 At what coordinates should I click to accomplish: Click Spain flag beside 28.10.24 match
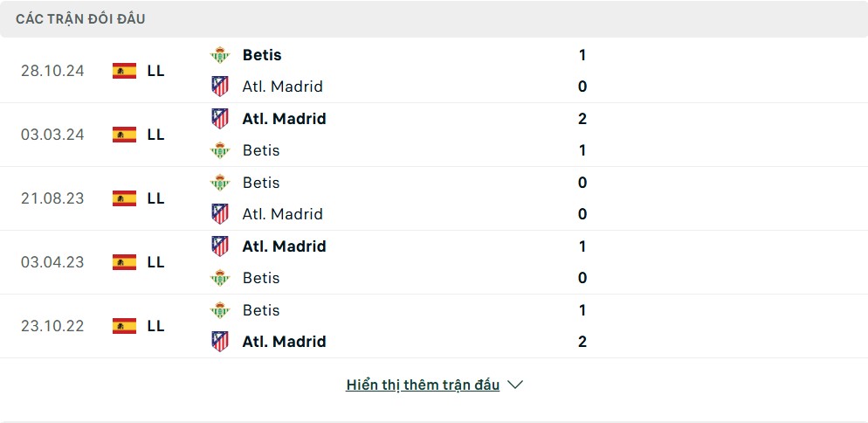coord(124,71)
